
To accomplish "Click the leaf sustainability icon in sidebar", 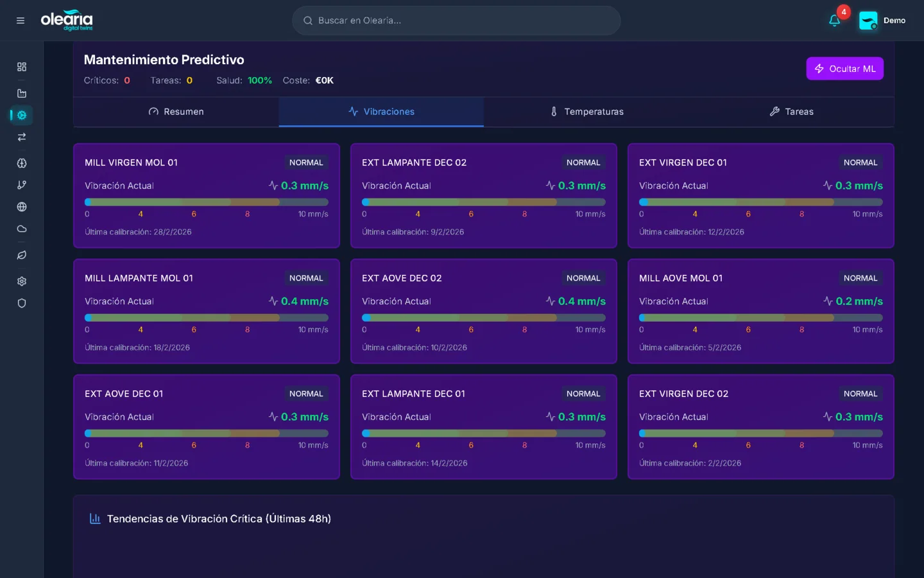I will pyautogui.click(x=22, y=255).
